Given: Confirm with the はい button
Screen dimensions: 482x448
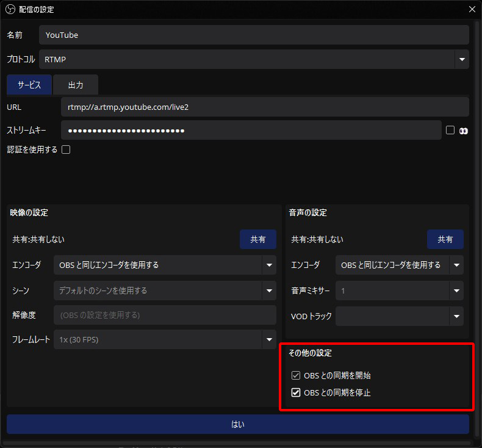Looking at the screenshot, I should coord(238,424).
